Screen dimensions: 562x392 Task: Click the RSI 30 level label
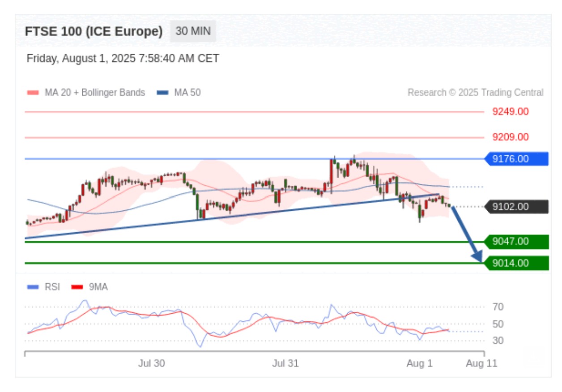[498, 341]
